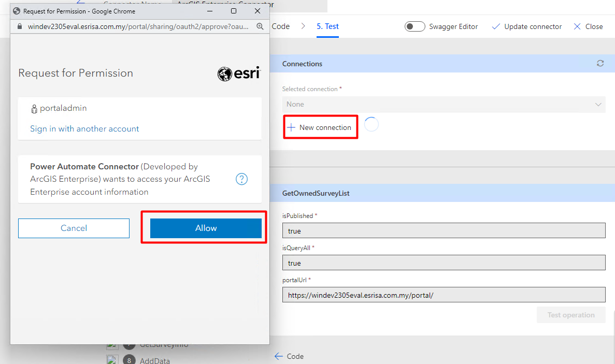Go to the Code breadcrumb step
Viewport: 615px width, 364px height.
click(x=280, y=26)
